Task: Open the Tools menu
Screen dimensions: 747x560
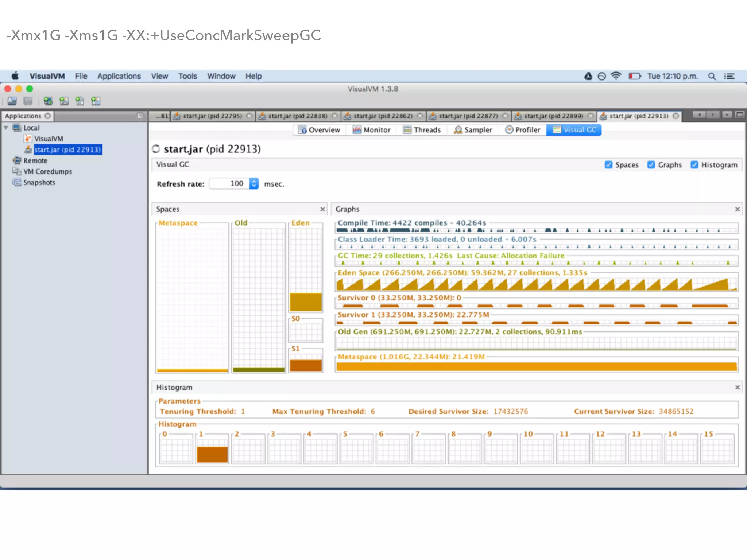Action: [x=187, y=76]
